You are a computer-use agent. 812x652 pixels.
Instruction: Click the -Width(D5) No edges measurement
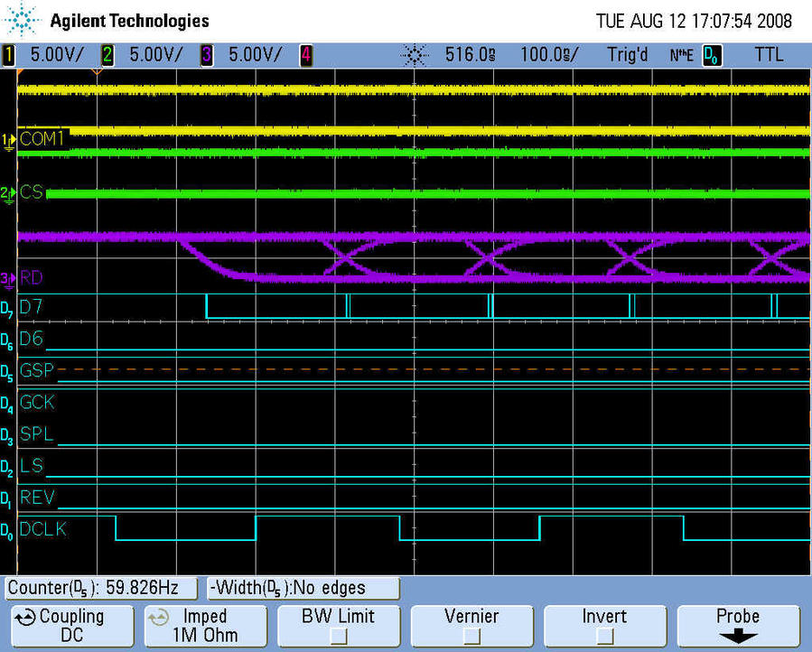pyautogui.click(x=303, y=588)
